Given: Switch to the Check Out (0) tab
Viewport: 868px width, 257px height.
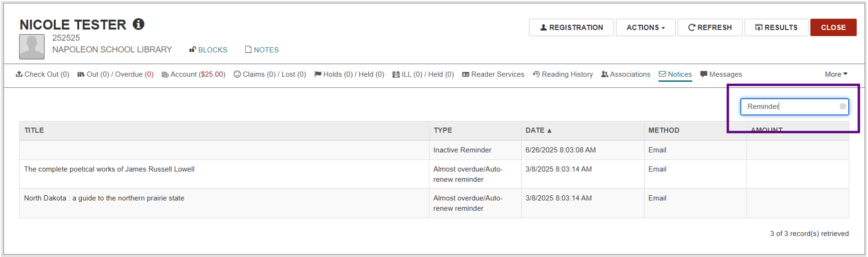Looking at the screenshot, I should (x=43, y=74).
